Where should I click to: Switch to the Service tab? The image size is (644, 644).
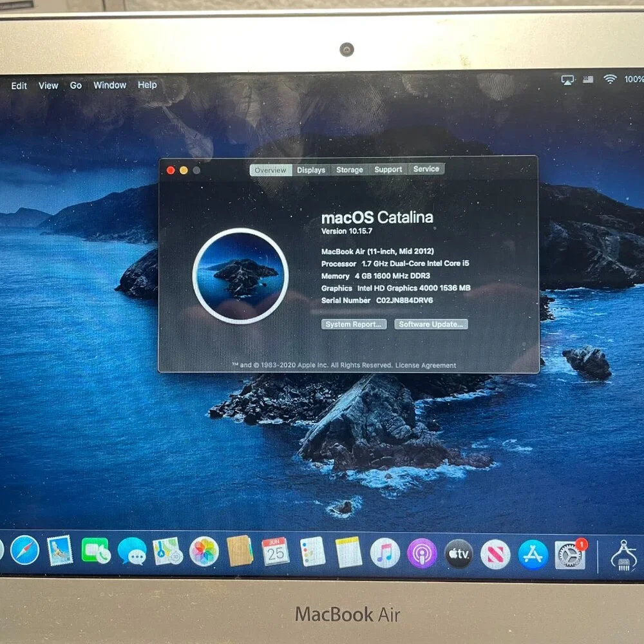426,169
